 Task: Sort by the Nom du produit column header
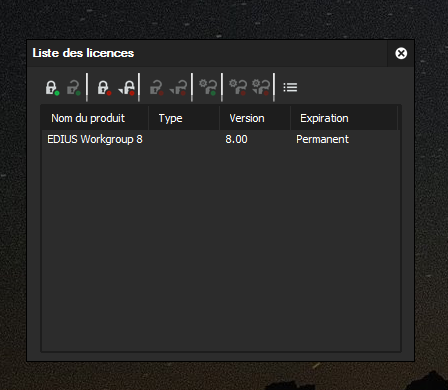95,118
